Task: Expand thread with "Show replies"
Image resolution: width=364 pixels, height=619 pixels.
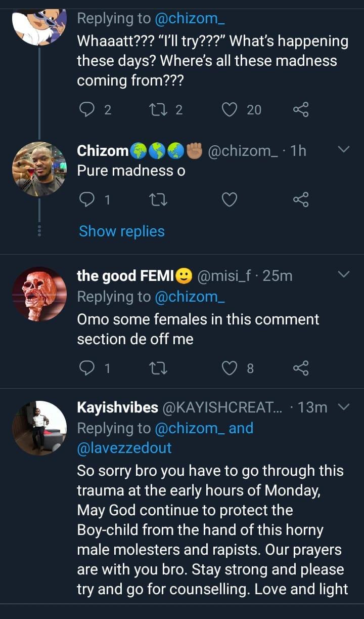Action: pos(122,231)
